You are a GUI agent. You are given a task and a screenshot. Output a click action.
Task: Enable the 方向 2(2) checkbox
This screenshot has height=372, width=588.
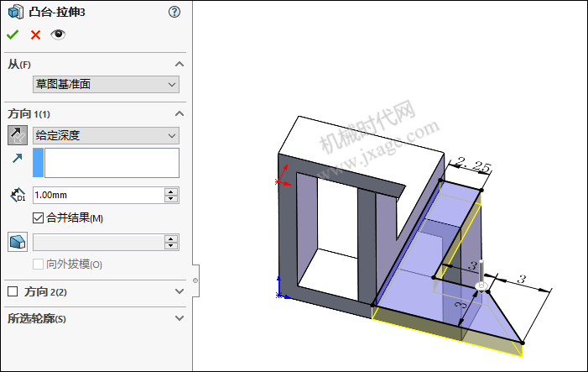13,291
